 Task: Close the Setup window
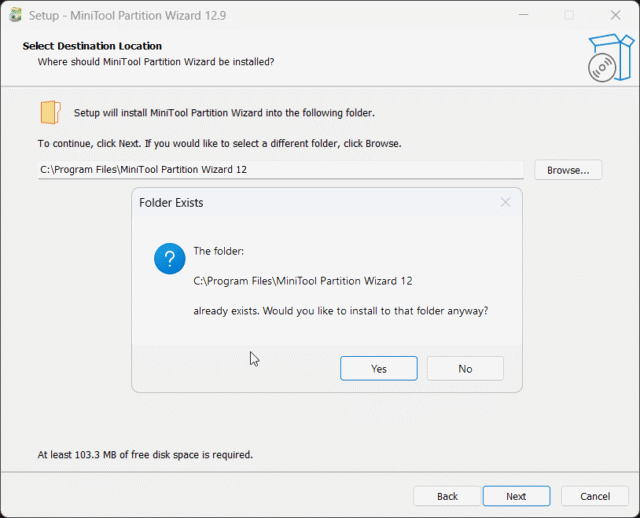click(616, 15)
